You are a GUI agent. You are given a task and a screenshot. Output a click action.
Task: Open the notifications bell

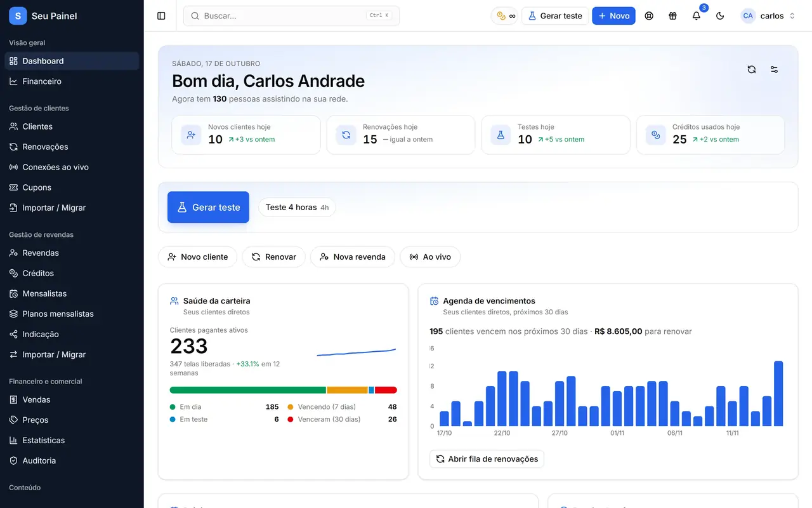(697, 16)
